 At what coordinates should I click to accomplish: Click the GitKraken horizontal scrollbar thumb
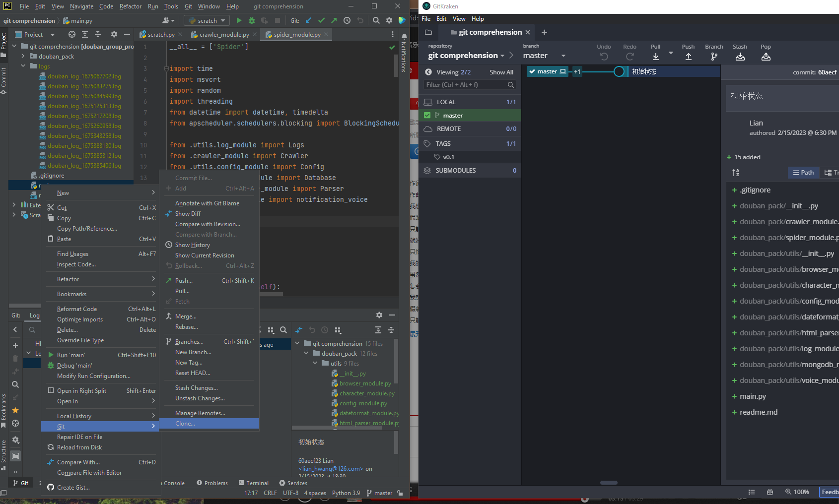[609, 483]
